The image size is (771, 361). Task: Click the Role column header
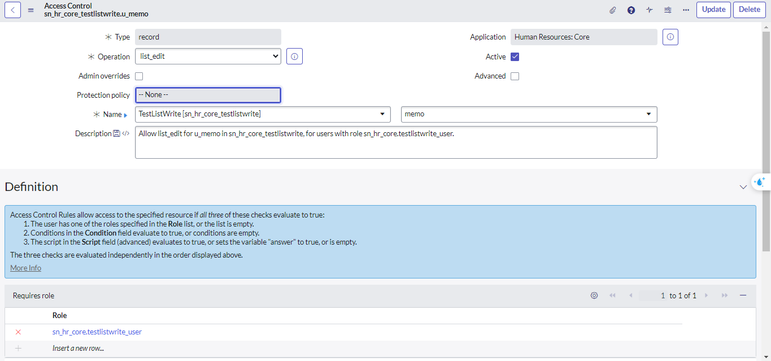pos(59,315)
